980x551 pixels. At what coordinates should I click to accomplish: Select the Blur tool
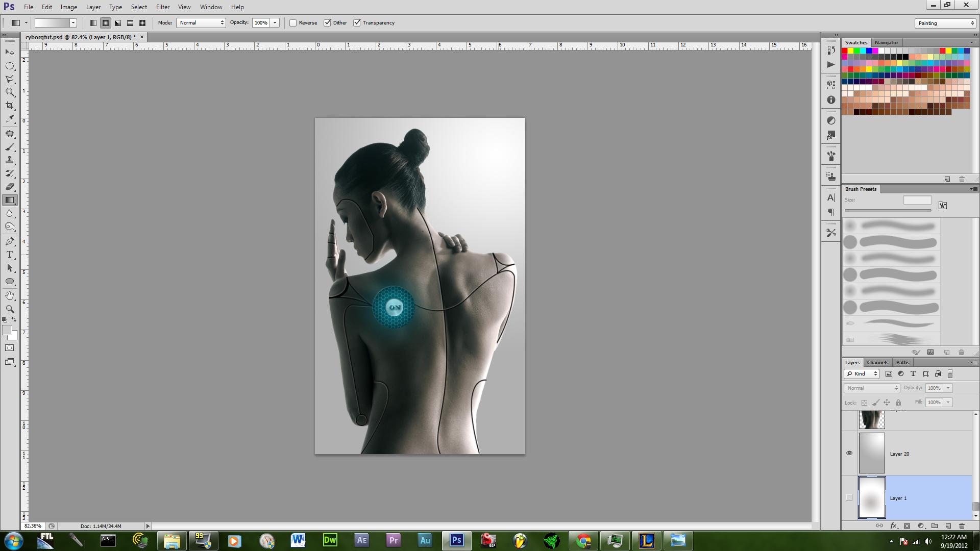(x=10, y=213)
